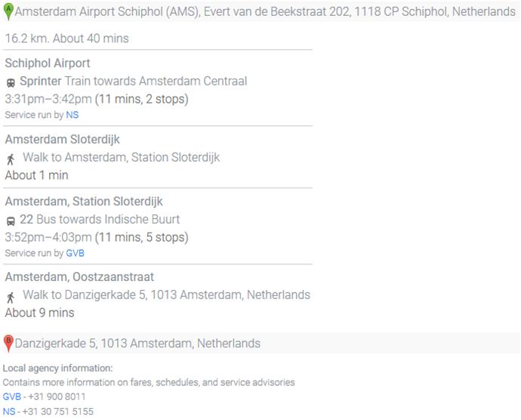Open the GVB link under 22 Bus
The height and width of the screenshot is (420, 521).
(75, 253)
